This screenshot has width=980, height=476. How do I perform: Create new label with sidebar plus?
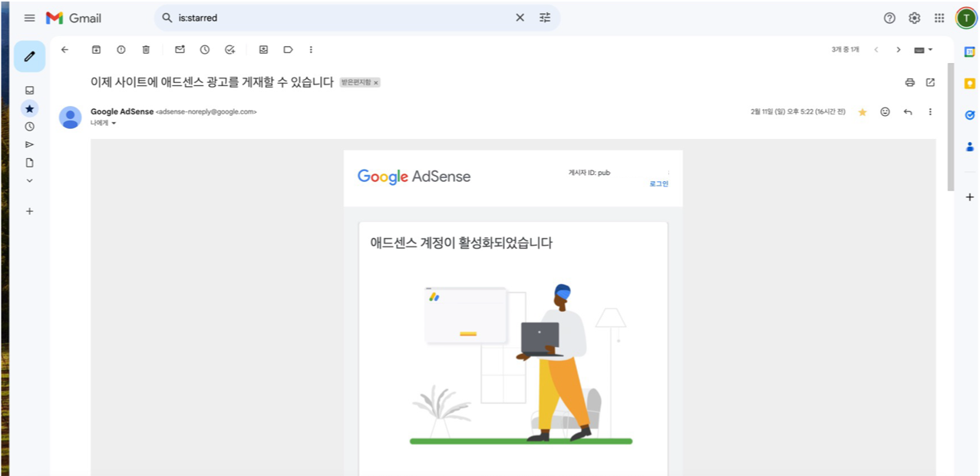click(x=29, y=210)
